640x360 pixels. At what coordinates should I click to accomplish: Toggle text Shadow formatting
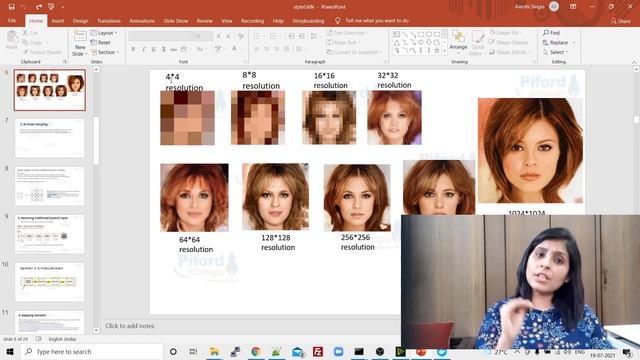(164, 49)
